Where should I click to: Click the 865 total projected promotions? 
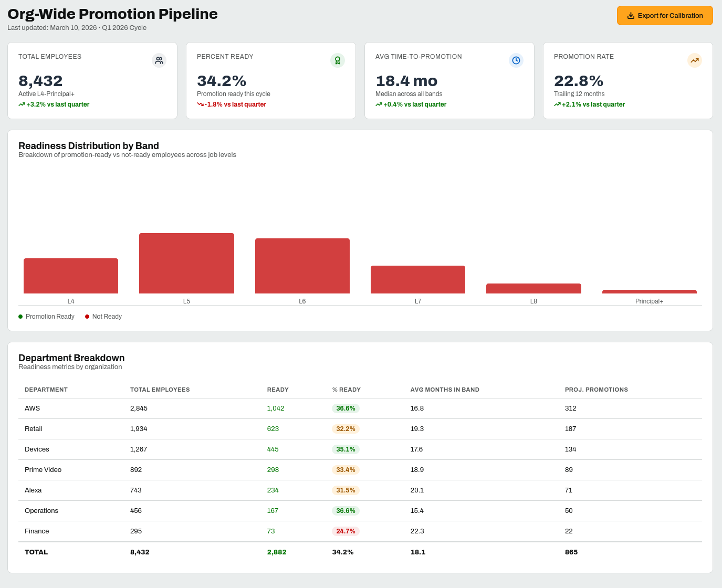(571, 552)
